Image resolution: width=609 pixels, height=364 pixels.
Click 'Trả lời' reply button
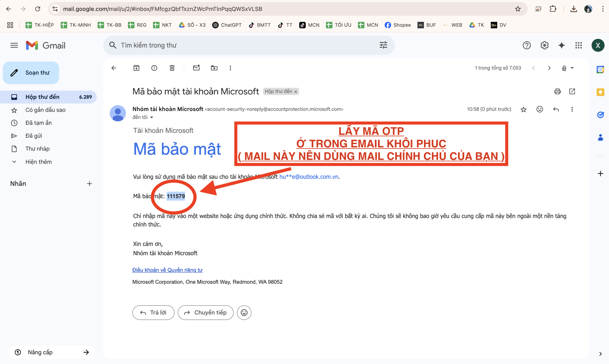coord(153,312)
